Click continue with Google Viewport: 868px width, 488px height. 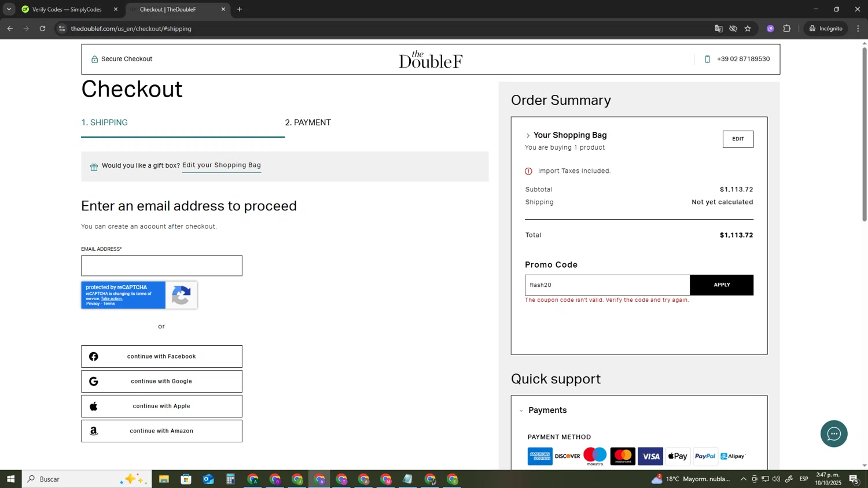coord(161,382)
